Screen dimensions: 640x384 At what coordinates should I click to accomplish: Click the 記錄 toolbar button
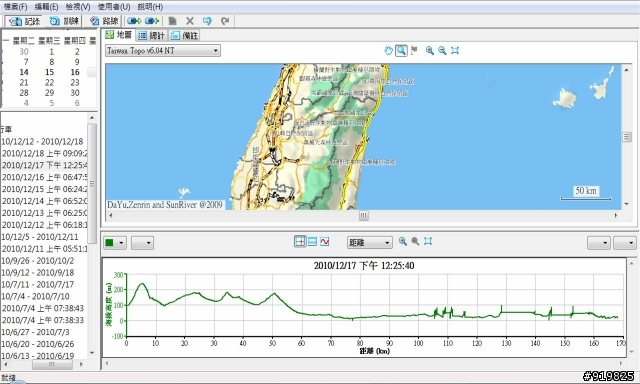tap(24, 21)
